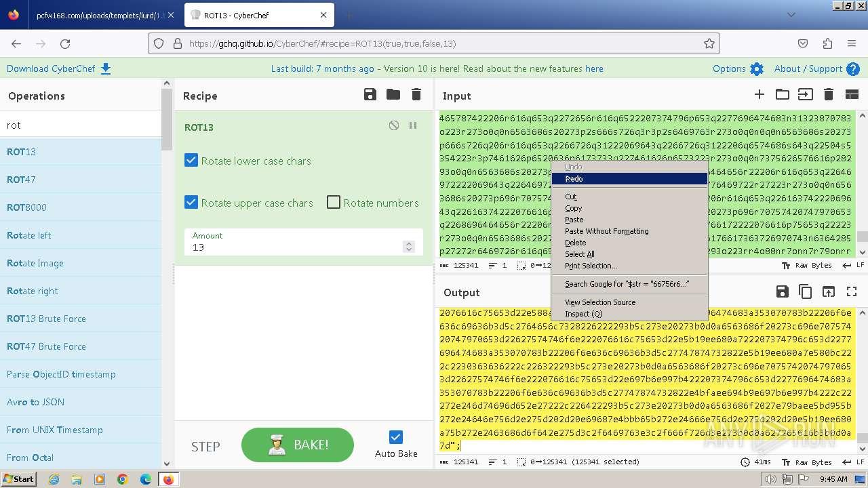Image resolution: width=868 pixels, height=488 pixels.
Task: Click the Windows Start button
Action: coord(19,479)
